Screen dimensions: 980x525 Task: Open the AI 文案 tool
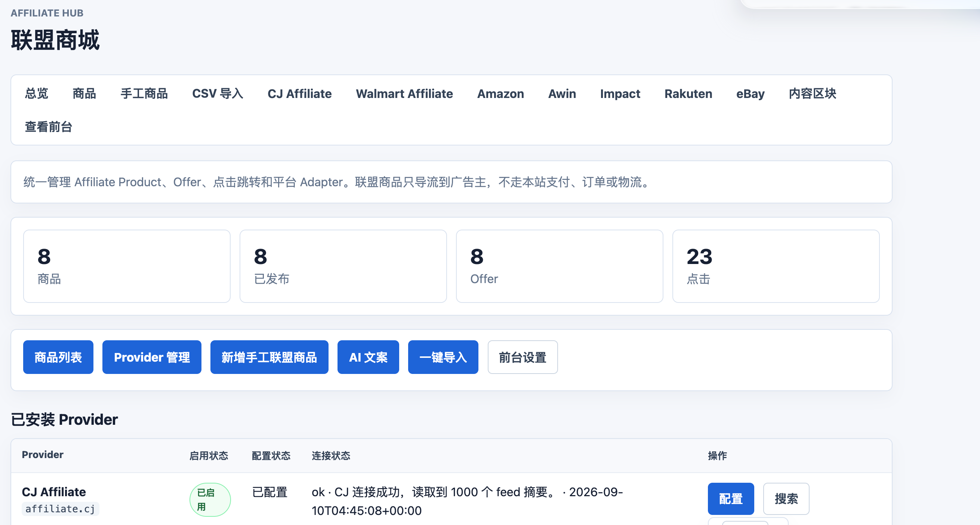pos(368,357)
